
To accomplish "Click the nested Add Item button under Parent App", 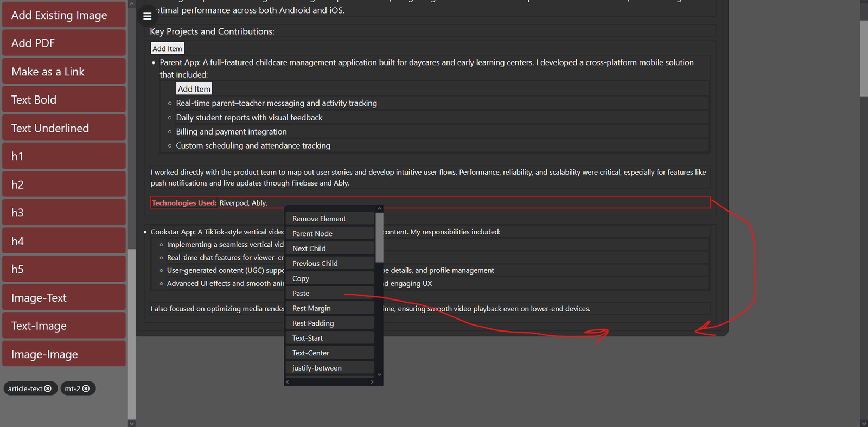I will click(194, 89).
